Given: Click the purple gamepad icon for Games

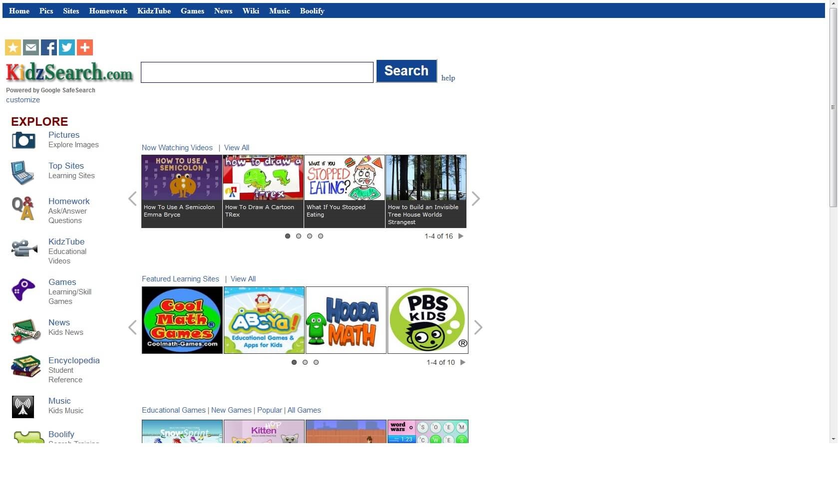Looking at the screenshot, I should (23, 289).
